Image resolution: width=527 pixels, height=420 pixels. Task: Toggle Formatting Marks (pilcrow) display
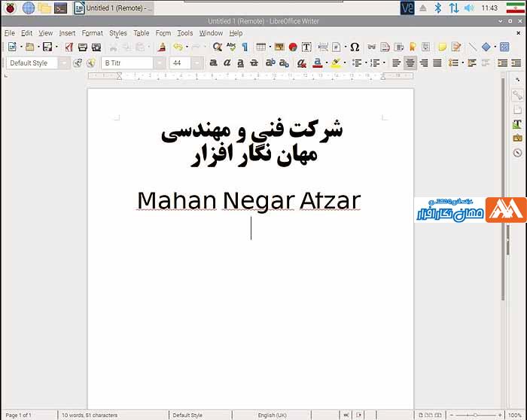246,47
